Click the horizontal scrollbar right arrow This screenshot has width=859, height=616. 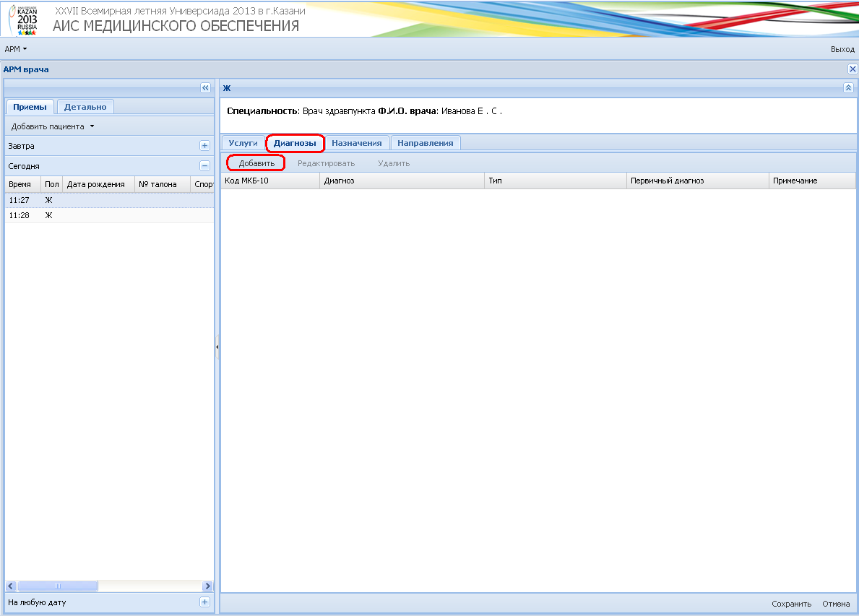point(207,586)
